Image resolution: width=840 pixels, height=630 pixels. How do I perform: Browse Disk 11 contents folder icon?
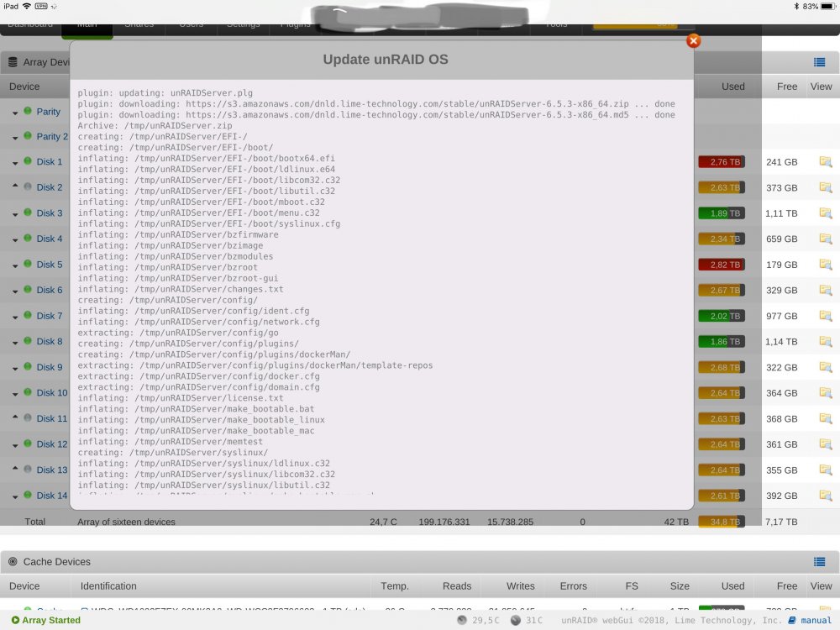826,419
